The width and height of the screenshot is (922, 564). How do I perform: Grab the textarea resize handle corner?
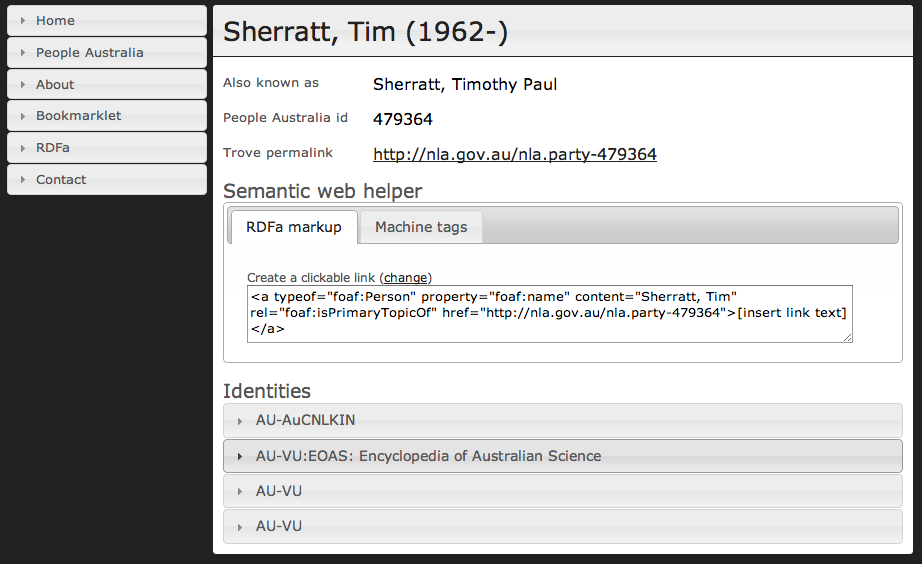[847, 337]
